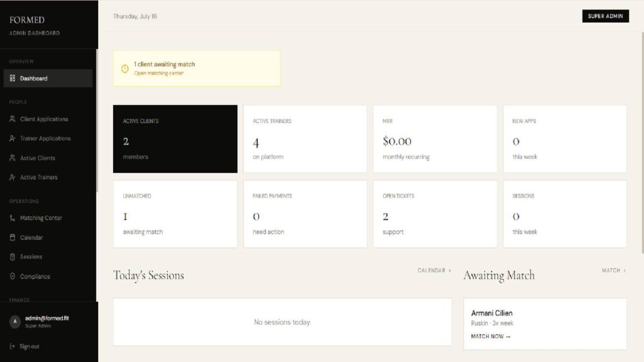Click the Trainer Applications person icon
The width and height of the screenshot is (644, 362).
[x=13, y=138]
